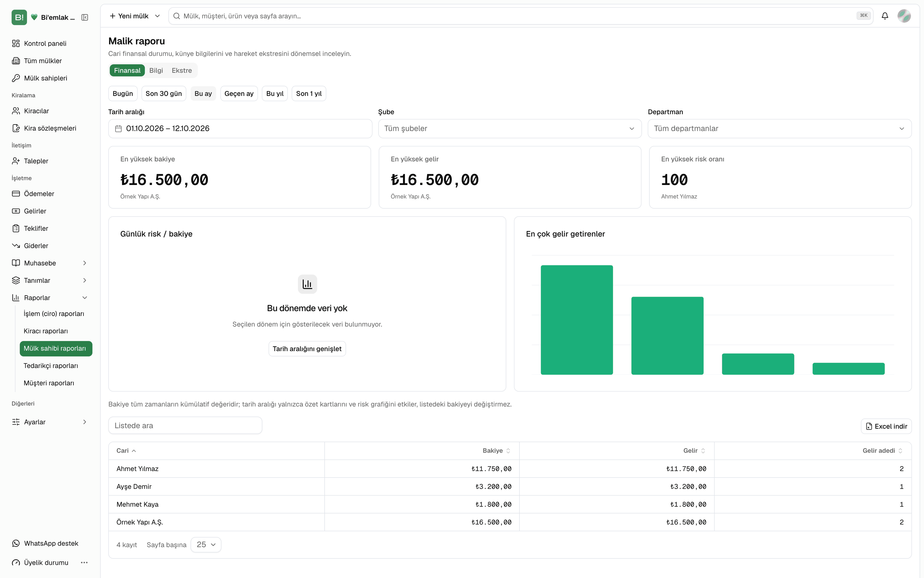This screenshot has width=924, height=578.
Task: Focus the Listede ara field
Action: [x=185, y=425]
